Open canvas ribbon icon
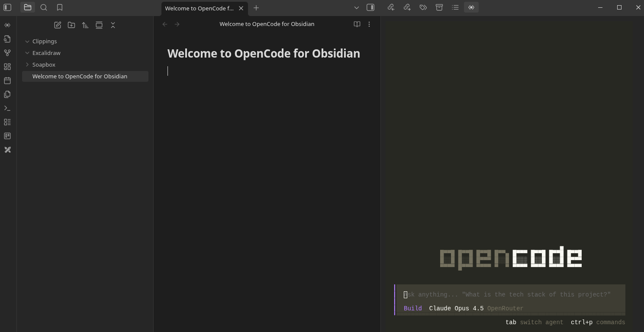This screenshot has height=332, width=644. tap(7, 67)
